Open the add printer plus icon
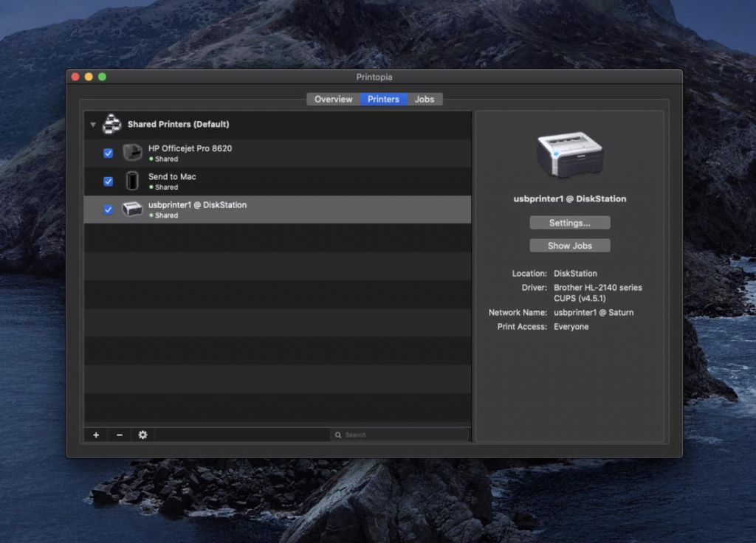Viewport: 756px width, 543px height. (x=95, y=435)
